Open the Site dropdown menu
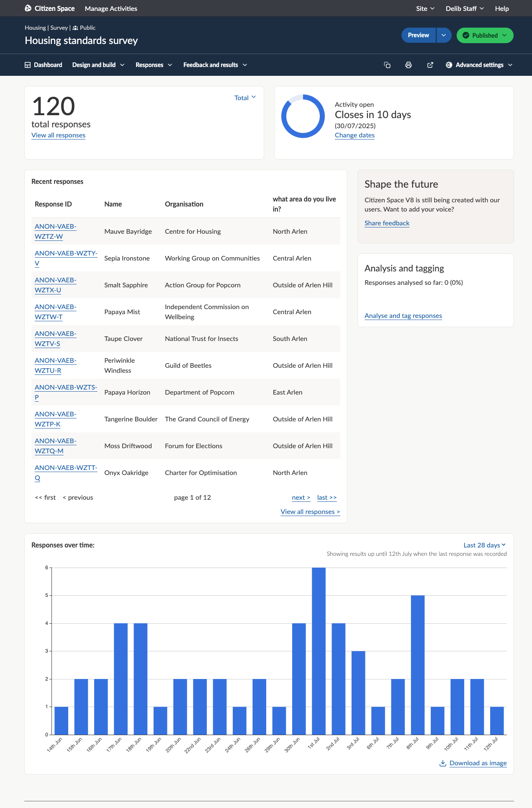This screenshot has height=808, width=532. 425,8
